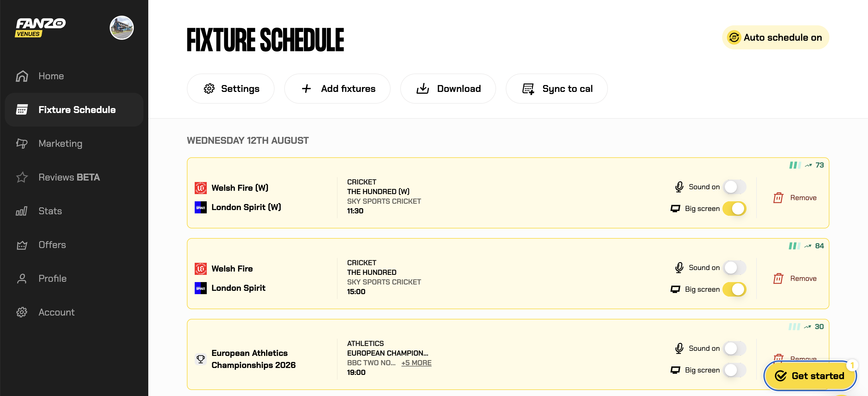
Task: Click the Marketing megaphone icon
Action: click(x=22, y=143)
